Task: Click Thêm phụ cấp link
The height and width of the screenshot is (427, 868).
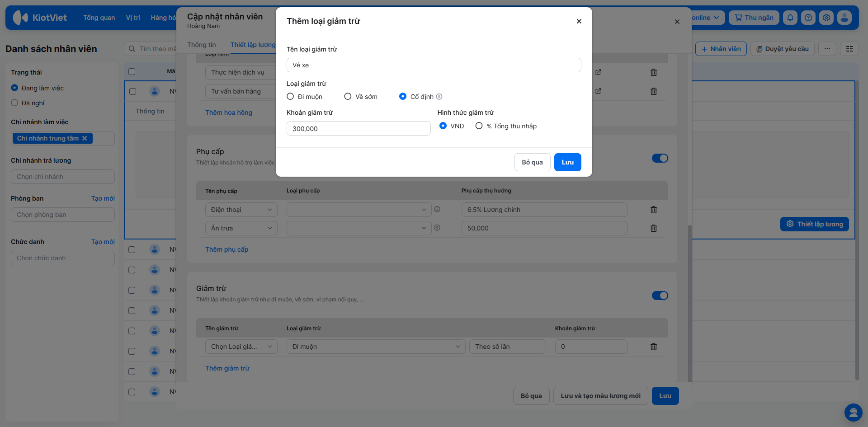Action: point(227,249)
